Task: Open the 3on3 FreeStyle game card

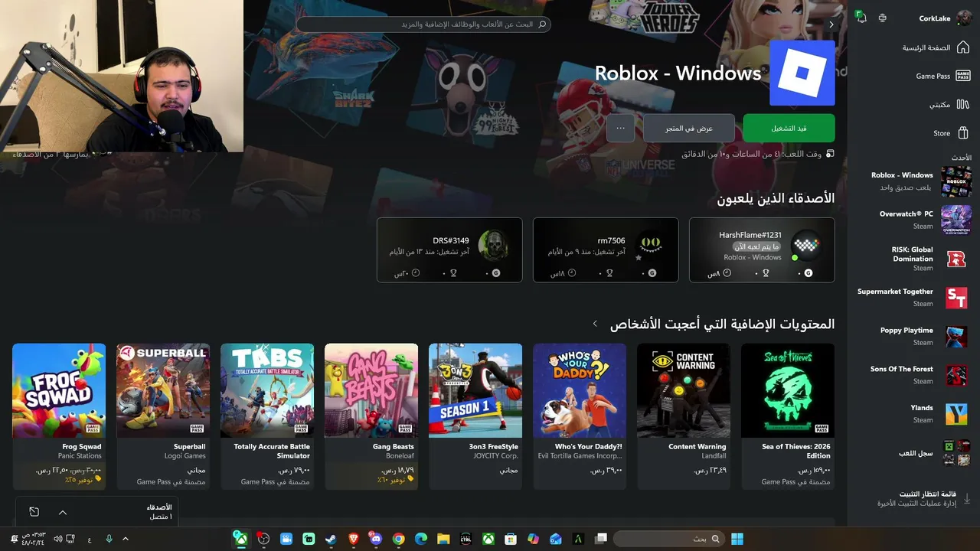Action: pos(475,416)
